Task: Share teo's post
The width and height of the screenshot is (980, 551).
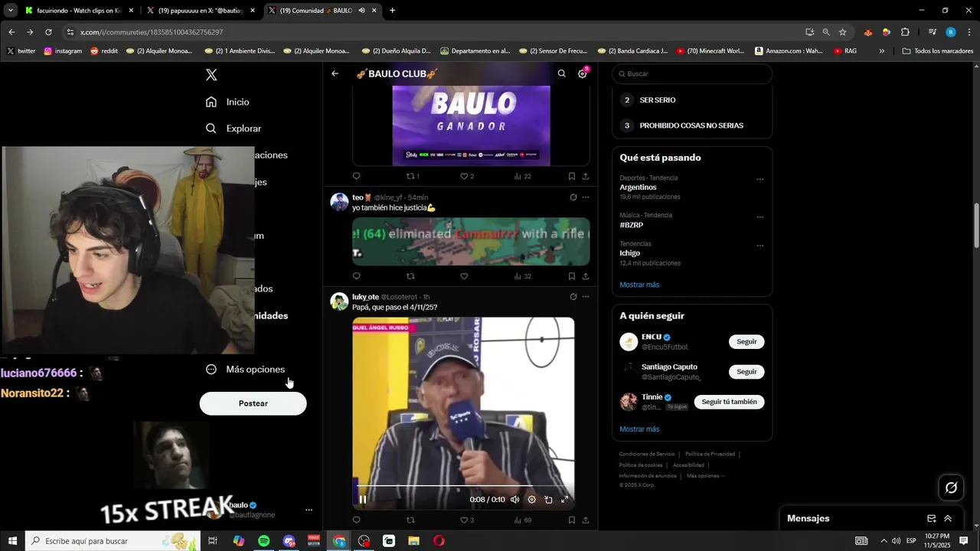Action: 586,276
